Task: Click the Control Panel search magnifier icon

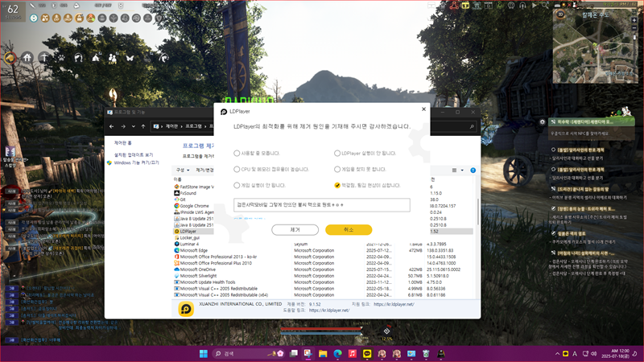Action: [472, 126]
